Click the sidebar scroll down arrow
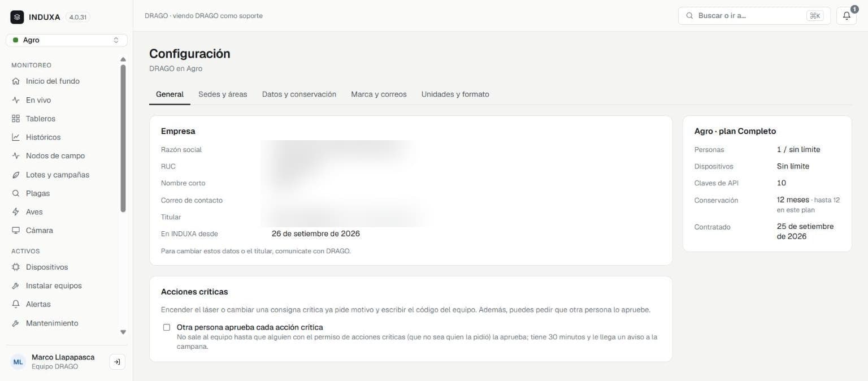 tap(123, 332)
